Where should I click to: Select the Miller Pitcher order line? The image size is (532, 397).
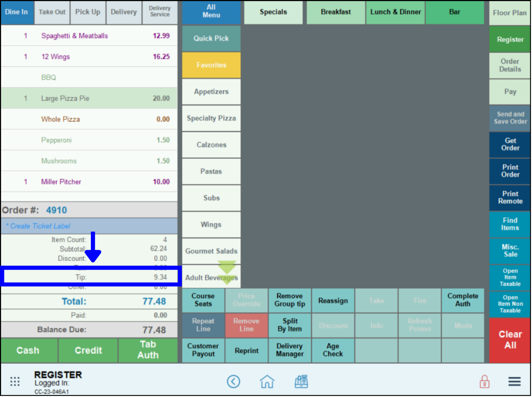89,182
